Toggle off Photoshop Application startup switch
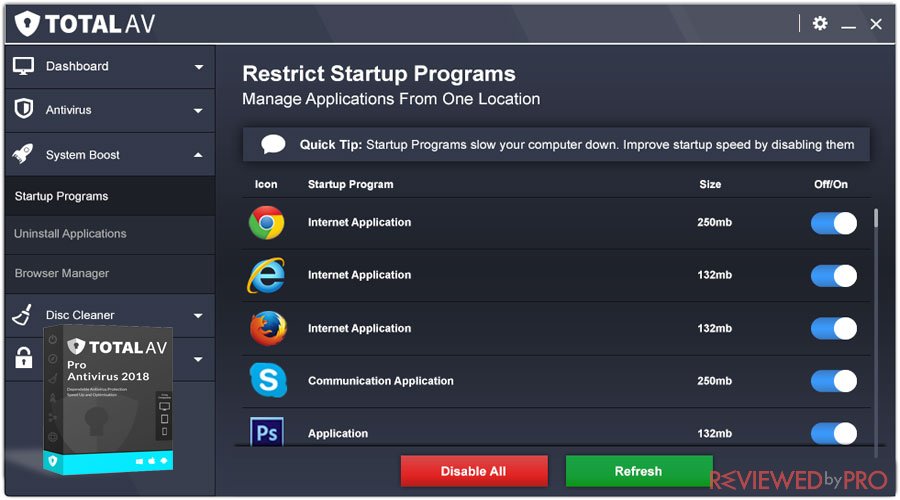 click(833, 433)
